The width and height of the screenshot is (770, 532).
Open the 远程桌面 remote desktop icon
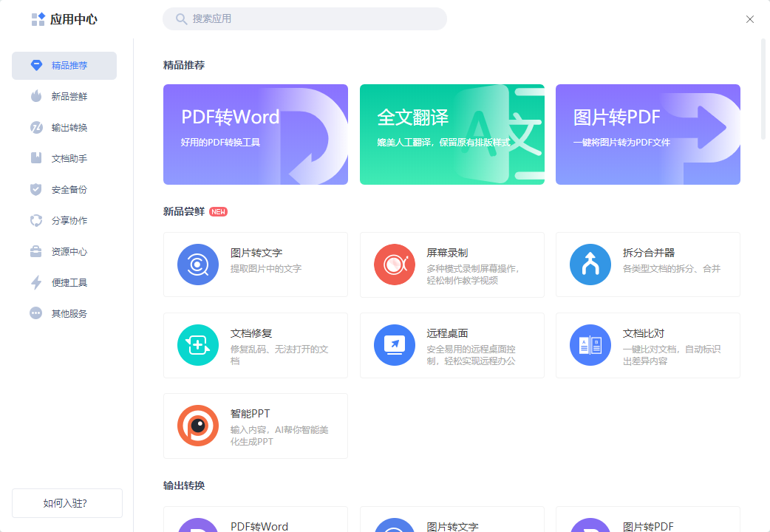click(394, 345)
